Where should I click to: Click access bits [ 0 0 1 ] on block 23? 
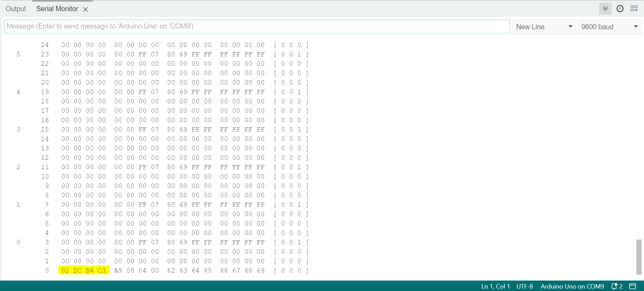click(x=291, y=54)
